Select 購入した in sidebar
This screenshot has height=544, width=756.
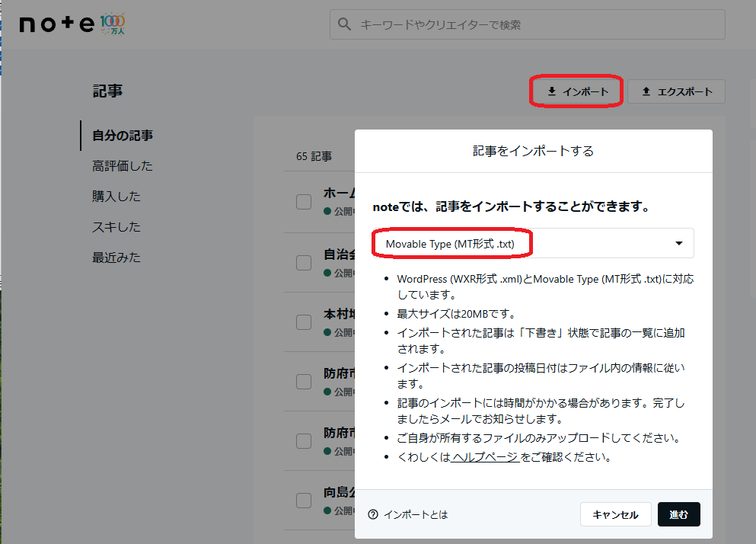pyautogui.click(x=116, y=197)
